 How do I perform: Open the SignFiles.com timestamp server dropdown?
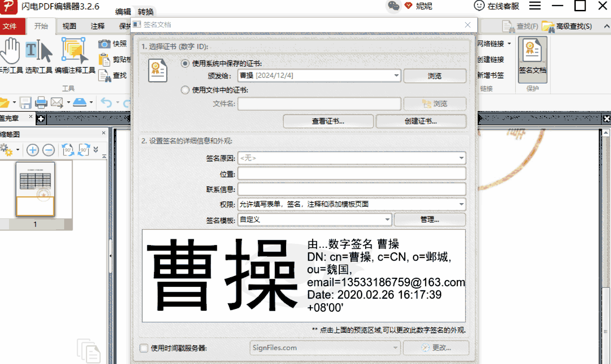(325, 348)
